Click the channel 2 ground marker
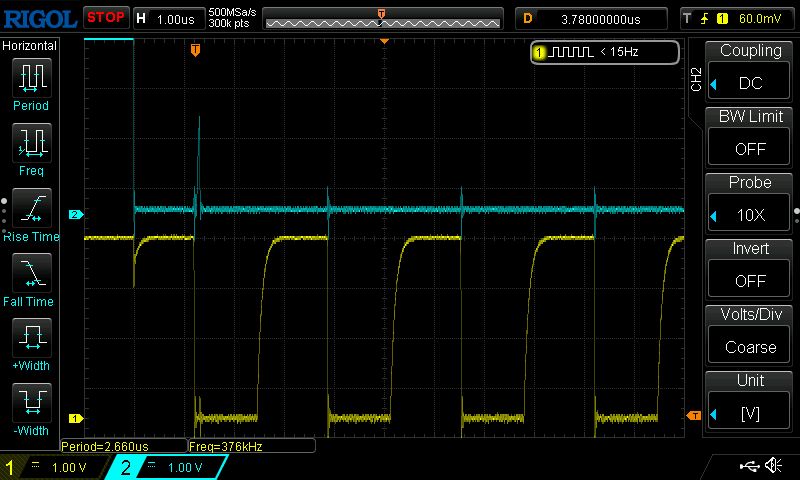The image size is (800, 480). pyautogui.click(x=76, y=215)
